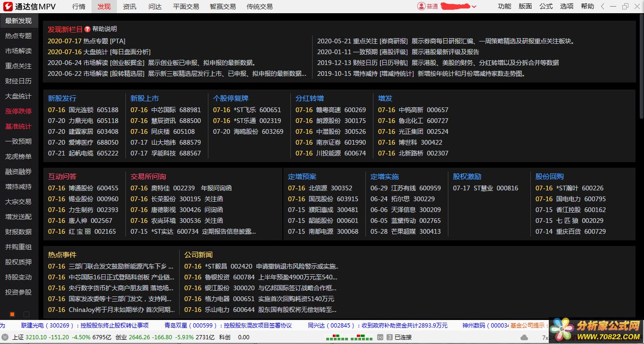
Task: Open the 定增预案 section heading
Action: (x=302, y=177)
